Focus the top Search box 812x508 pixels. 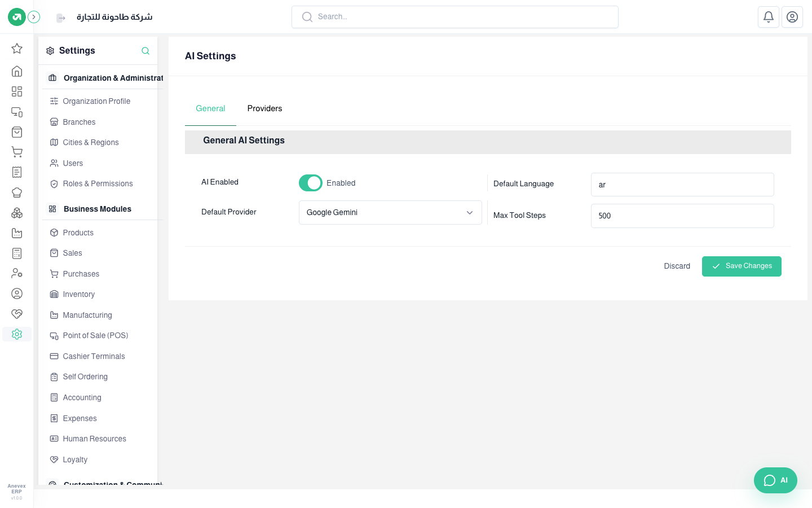tap(455, 17)
